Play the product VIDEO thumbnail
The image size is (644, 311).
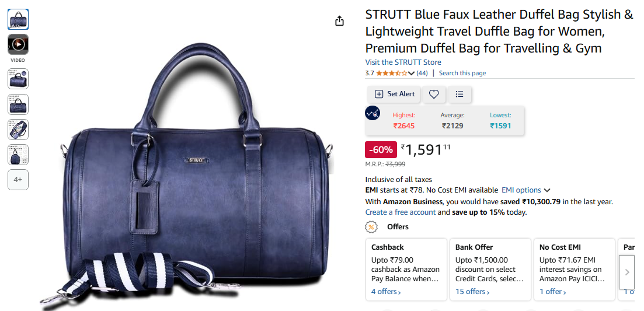[x=18, y=44]
